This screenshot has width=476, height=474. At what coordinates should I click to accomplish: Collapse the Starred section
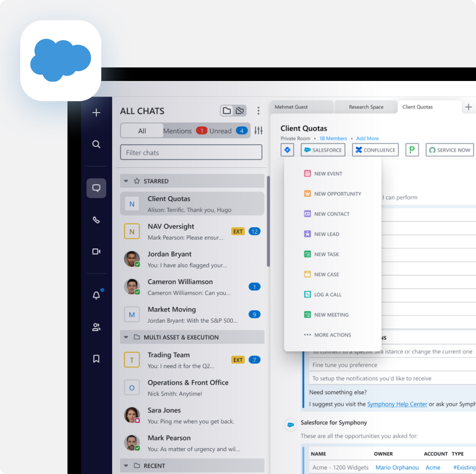coord(126,181)
